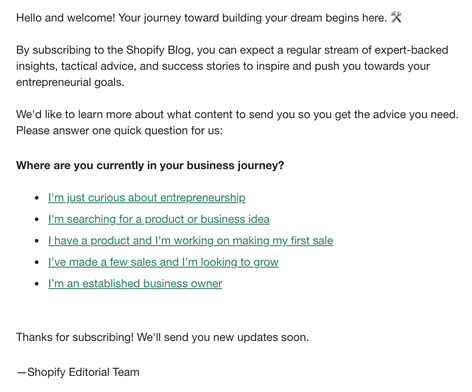
Task: Click bullet beside "established business owner"
Action: click(37, 284)
